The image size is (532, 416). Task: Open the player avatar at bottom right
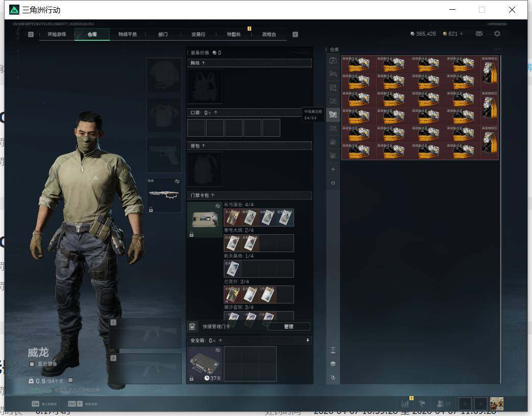coord(497,404)
